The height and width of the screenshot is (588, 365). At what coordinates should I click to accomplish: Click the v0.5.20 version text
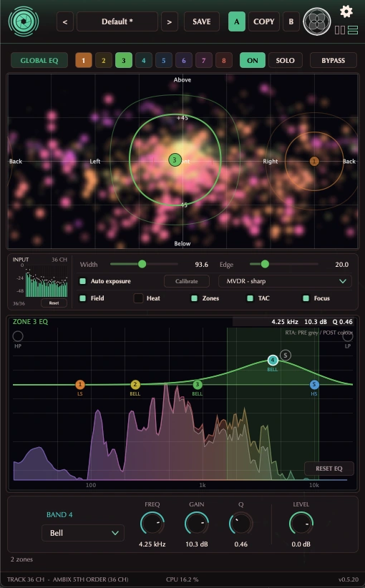pyautogui.click(x=348, y=579)
